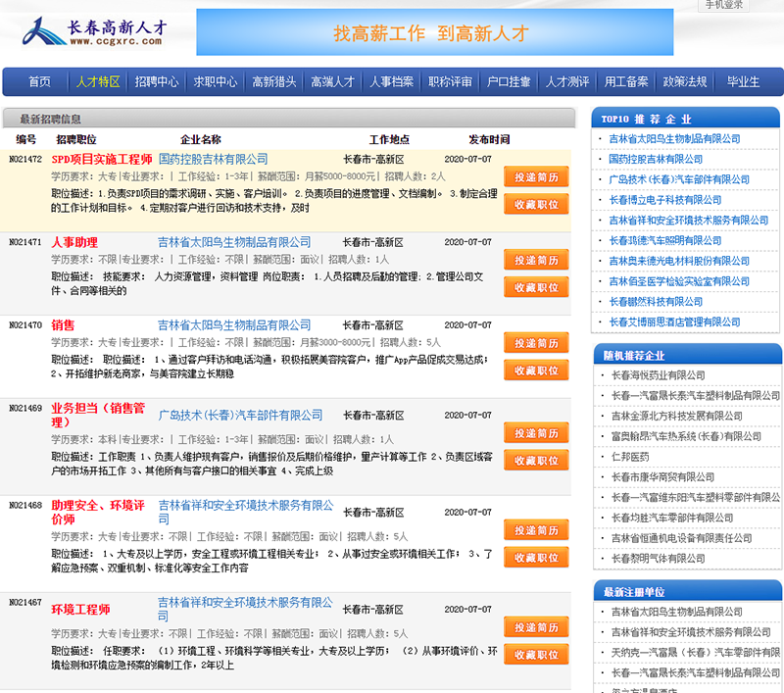The width and height of the screenshot is (784, 693).
Task: Bookmark the 助理安全、环境评价师 position
Action: [x=536, y=558]
